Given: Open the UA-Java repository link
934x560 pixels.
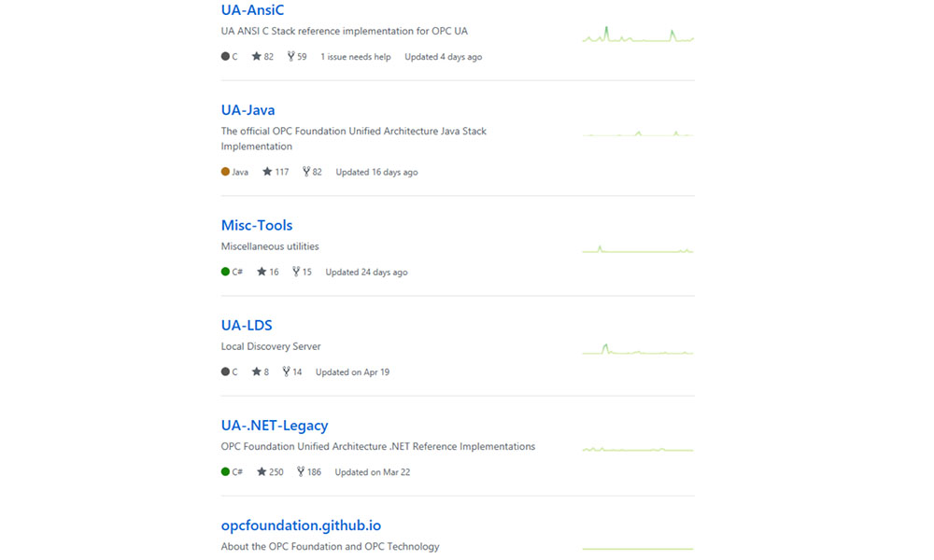Looking at the screenshot, I should pos(248,110).
